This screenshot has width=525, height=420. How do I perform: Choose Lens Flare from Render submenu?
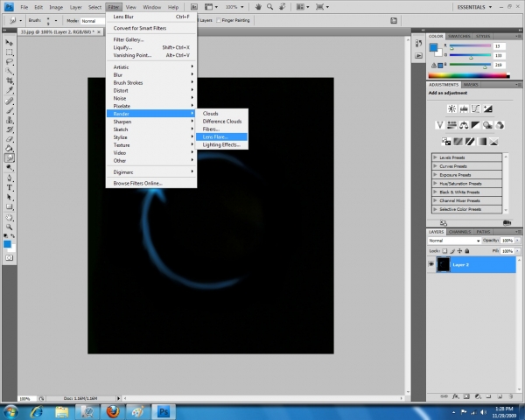point(221,136)
